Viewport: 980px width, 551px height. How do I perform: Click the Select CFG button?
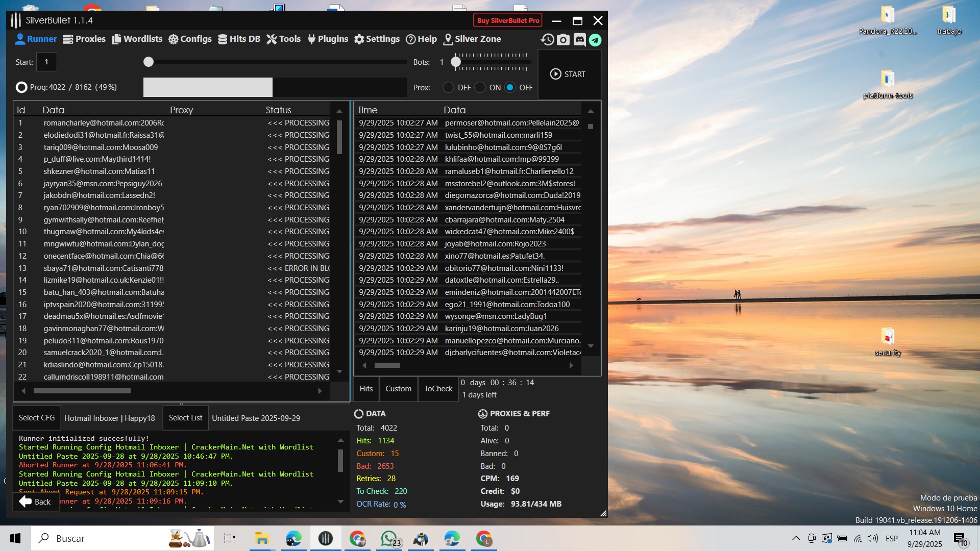coord(37,417)
